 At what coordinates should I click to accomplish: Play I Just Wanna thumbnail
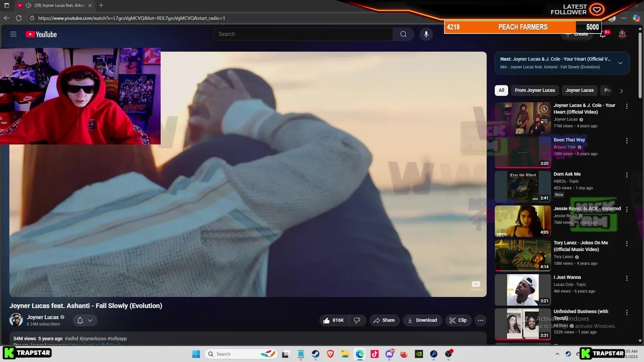coord(523,290)
